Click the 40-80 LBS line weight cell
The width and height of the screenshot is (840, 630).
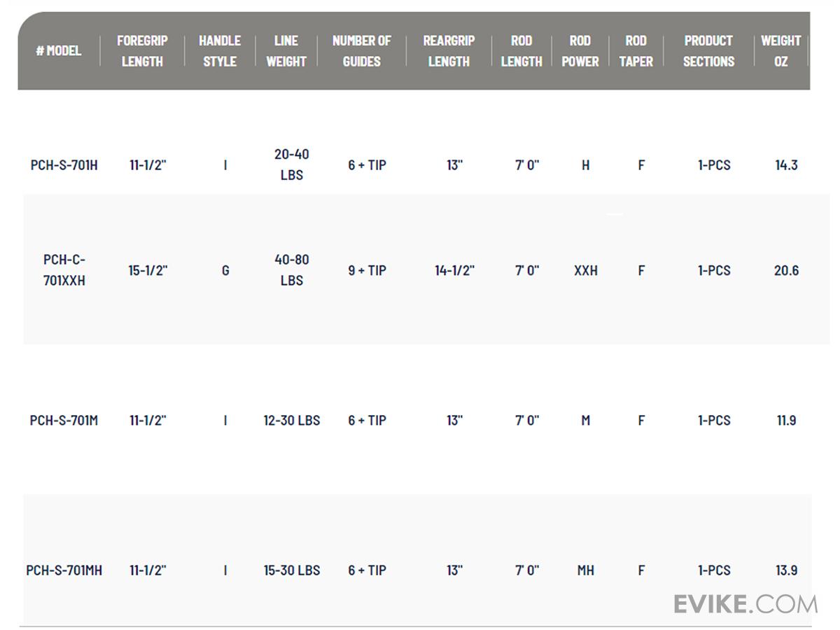(x=292, y=270)
